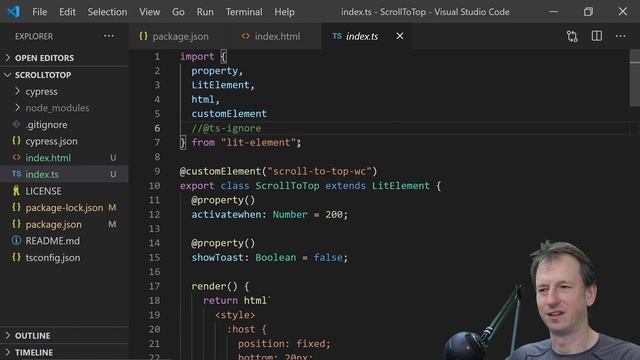
Task: Click activatewhen property on line 12
Action: click(x=226, y=214)
